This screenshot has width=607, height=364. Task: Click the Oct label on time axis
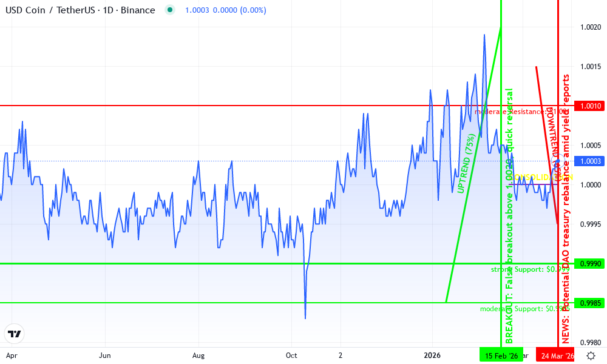pos(291,356)
